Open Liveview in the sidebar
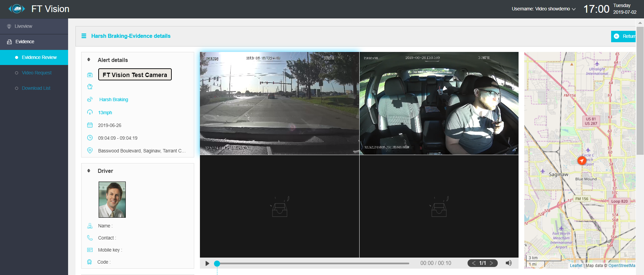This screenshot has width=644, height=275. point(23,26)
